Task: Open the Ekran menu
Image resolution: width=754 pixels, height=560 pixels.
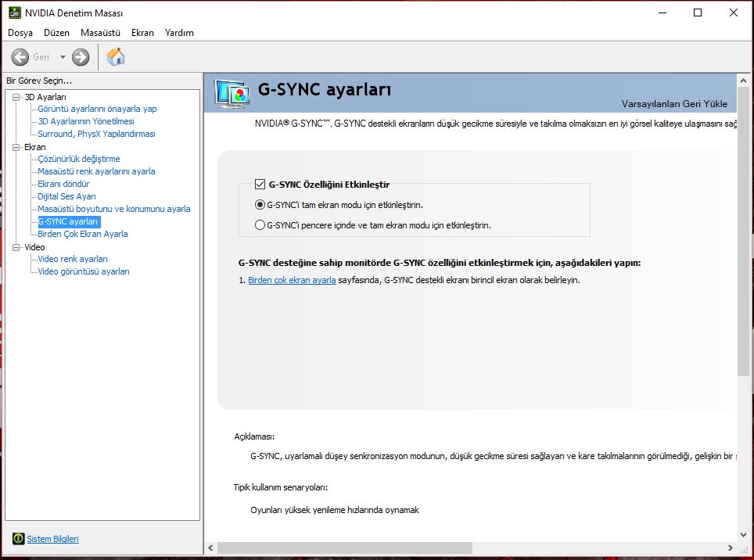Action: pyautogui.click(x=143, y=33)
